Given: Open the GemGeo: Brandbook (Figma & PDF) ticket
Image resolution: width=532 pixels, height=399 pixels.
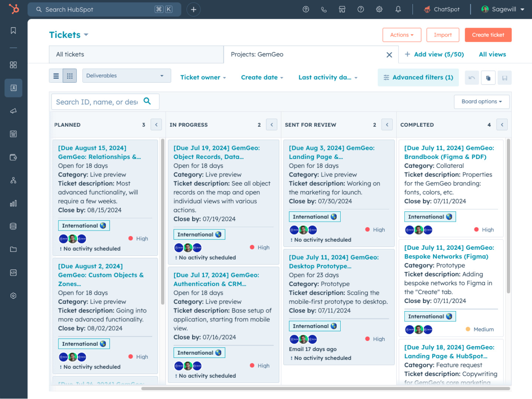Looking at the screenshot, I should tap(449, 152).
